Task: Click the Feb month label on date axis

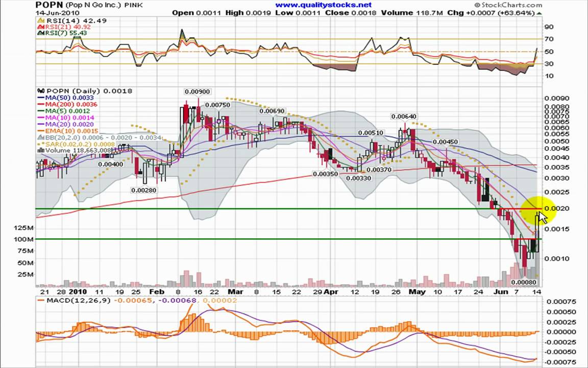Action: [x=156, y=292]
